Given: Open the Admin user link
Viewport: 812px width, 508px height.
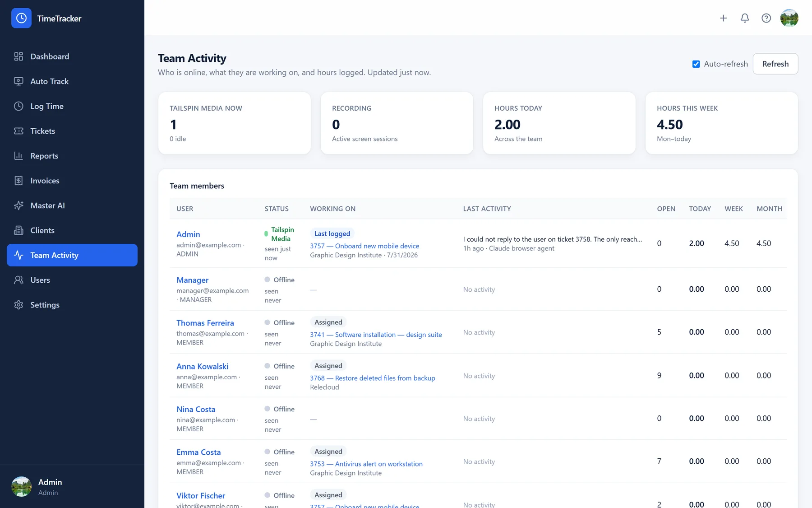Looking at the screenshot, I should click(188, 234).
